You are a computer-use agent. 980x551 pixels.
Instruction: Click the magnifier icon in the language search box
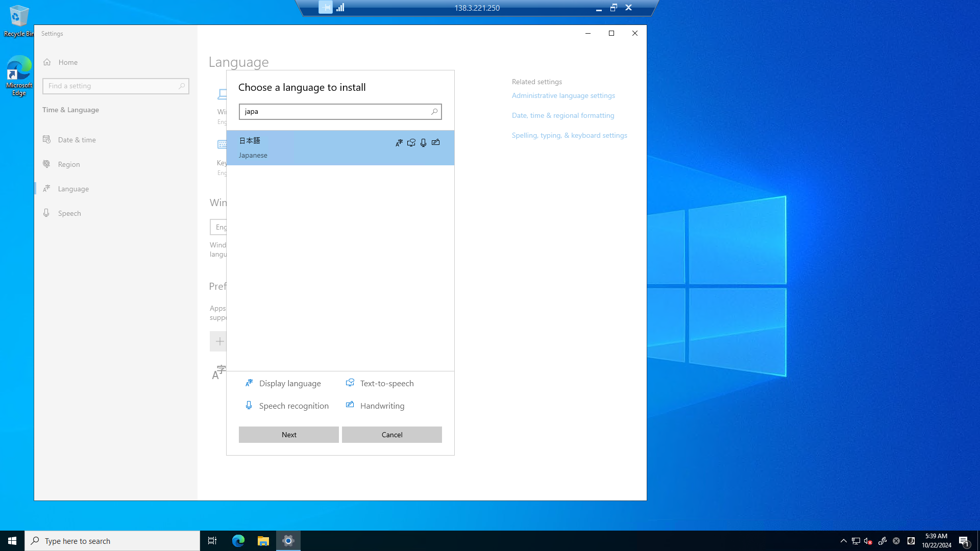coord(434,111)
